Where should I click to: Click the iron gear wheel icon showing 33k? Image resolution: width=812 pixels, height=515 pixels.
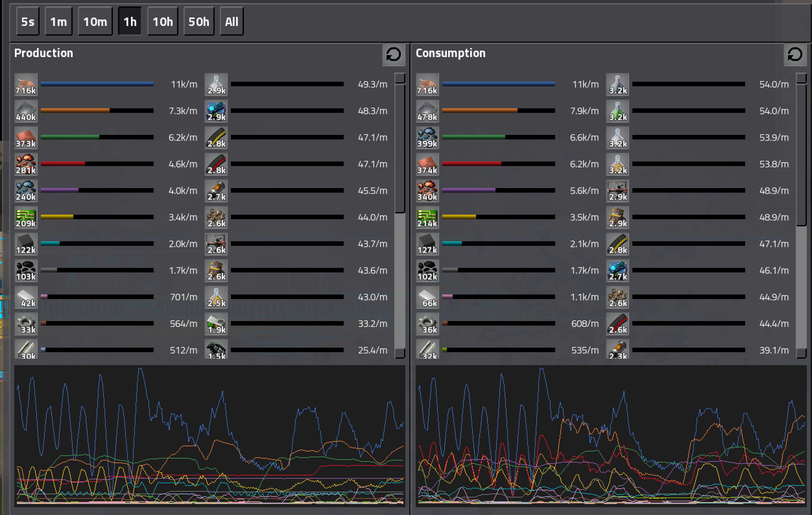26,324
